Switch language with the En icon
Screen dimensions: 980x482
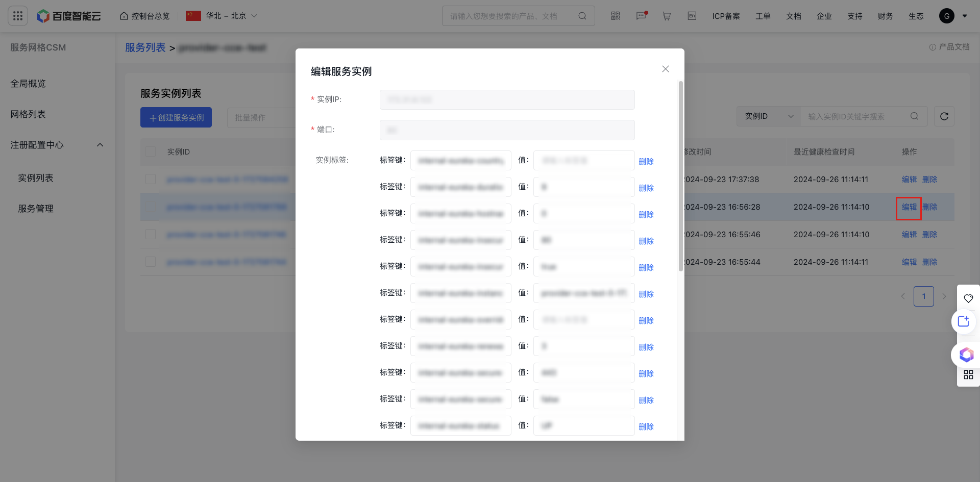pos(692,16)
